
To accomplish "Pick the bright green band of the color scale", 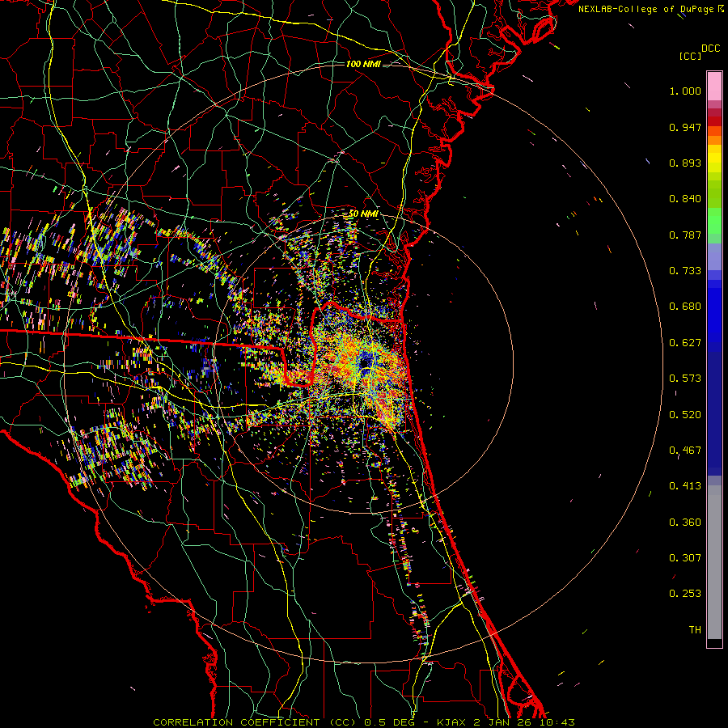I will [714, 221].
